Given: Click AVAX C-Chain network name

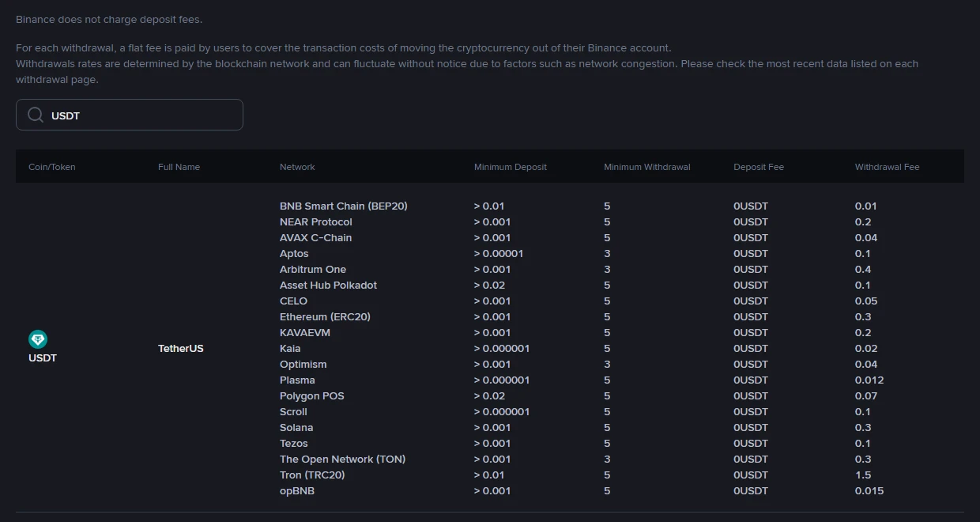Looking at the screenshot, I should click(316, 238).
